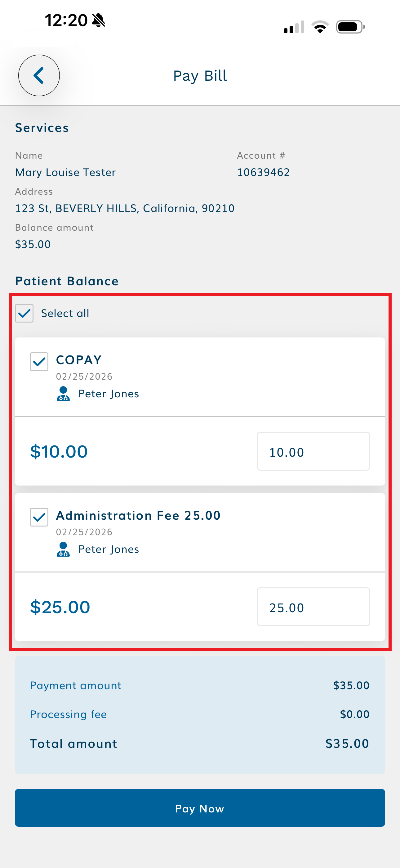Tap the back arrow button
The width and height of the screenshot is (400, 868).
(39, 75)
